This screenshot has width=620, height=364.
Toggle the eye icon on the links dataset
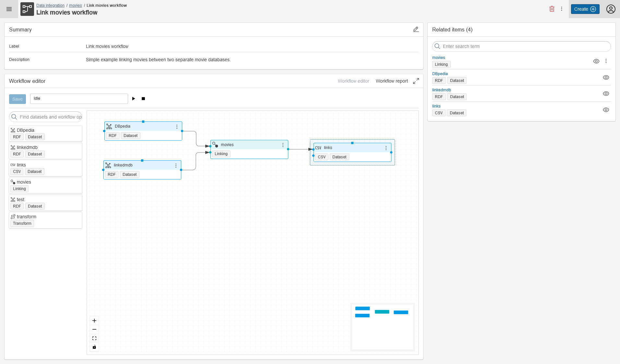606,110
